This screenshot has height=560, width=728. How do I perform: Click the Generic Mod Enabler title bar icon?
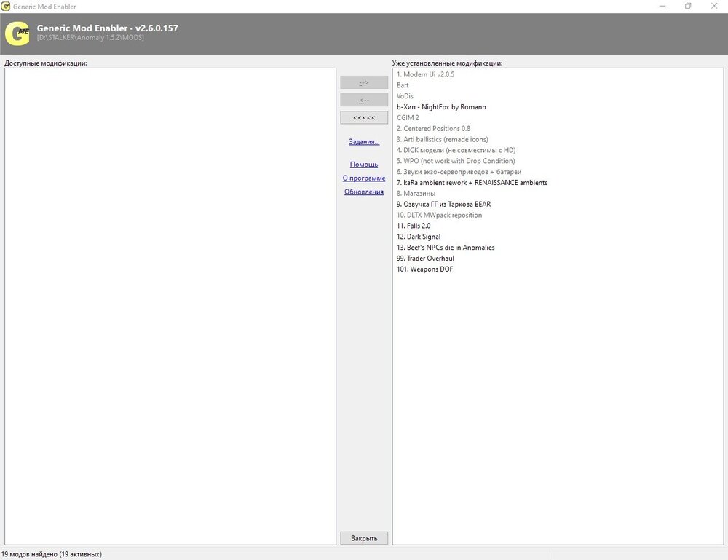pos(7,7)
